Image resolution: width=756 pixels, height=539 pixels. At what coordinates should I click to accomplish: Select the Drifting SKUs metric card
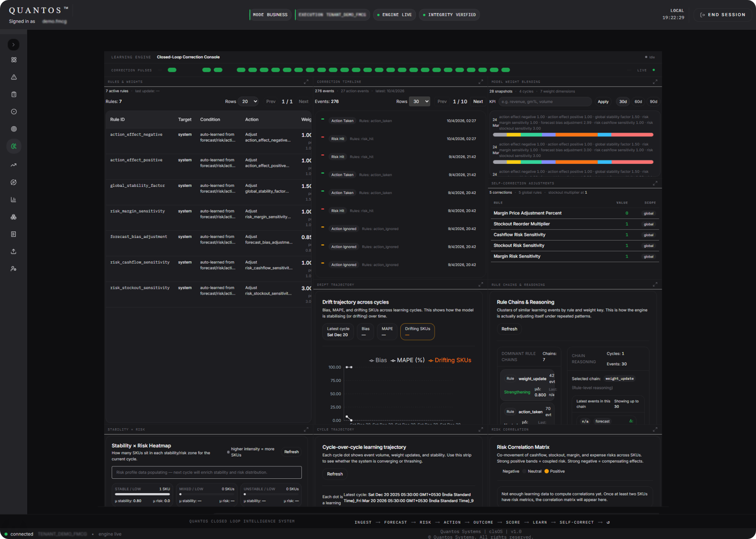[x=418, y=332]
